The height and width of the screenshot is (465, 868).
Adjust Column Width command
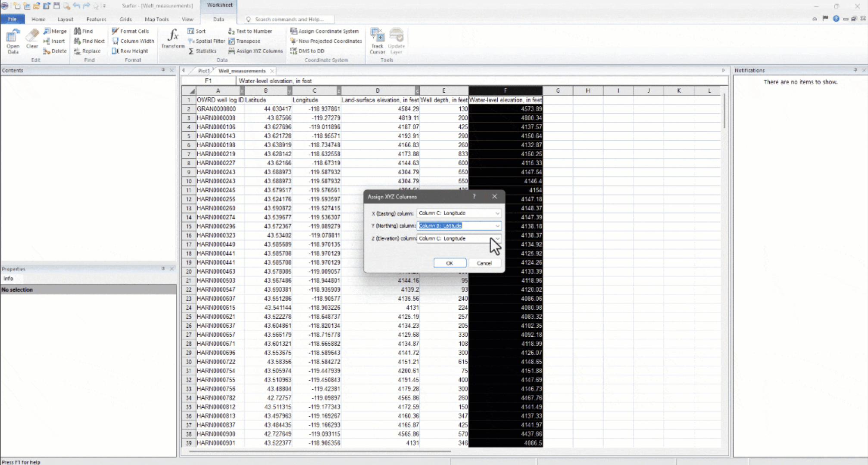[x=133, y=41]
